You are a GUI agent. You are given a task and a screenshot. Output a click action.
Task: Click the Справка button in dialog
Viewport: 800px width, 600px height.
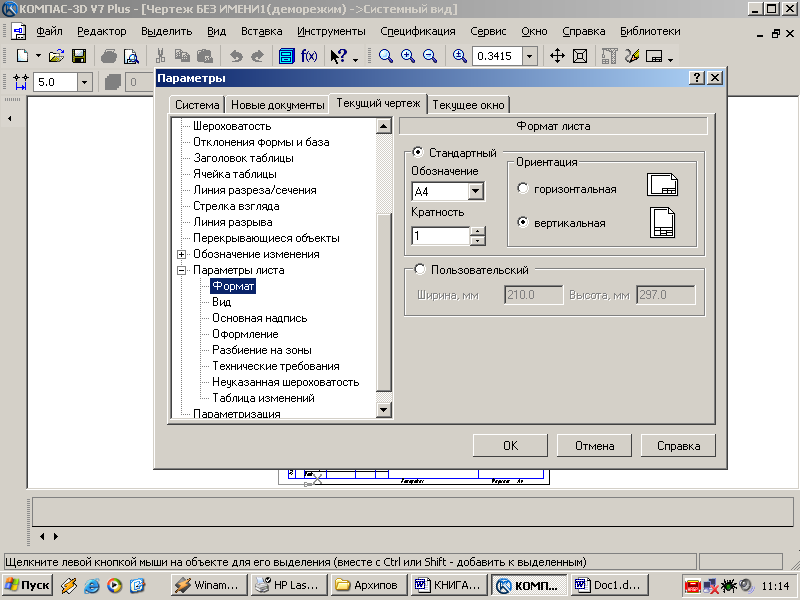click(x=678, y=445)
